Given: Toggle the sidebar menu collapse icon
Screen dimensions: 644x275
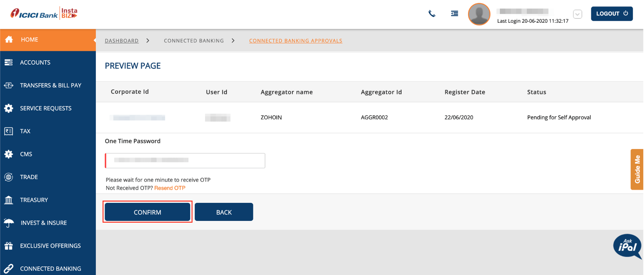Looking at the screenshot, I should pos(455,14).
